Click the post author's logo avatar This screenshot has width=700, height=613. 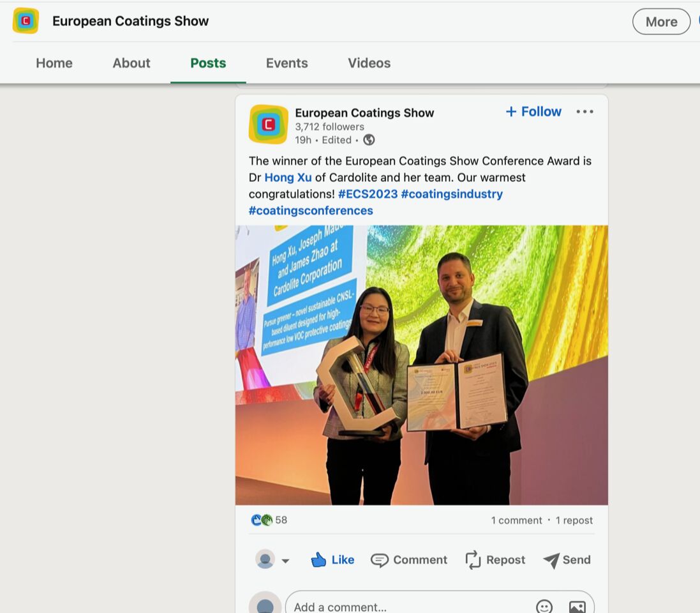coord(268,125)
